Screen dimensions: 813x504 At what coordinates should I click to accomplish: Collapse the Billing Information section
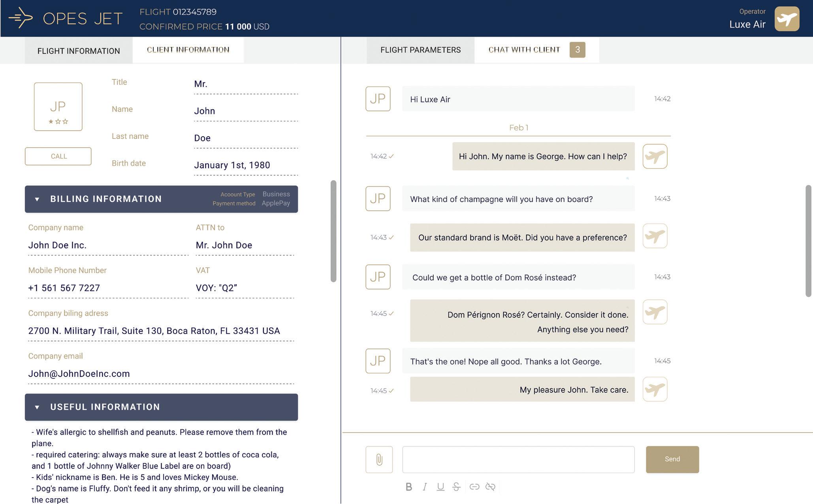pos(37,199)
